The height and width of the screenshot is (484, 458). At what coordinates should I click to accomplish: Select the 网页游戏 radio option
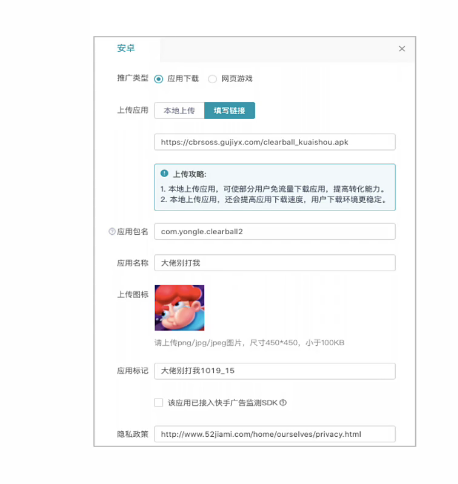point(212,79)
